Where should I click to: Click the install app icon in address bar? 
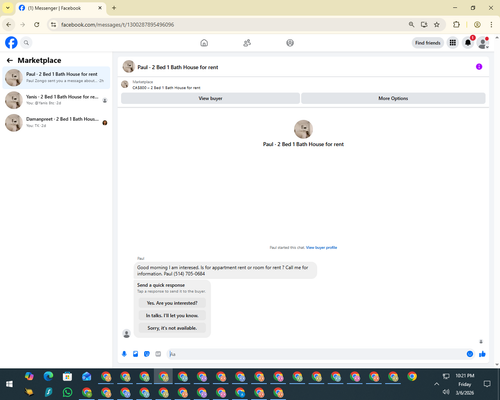pos(424,24)
